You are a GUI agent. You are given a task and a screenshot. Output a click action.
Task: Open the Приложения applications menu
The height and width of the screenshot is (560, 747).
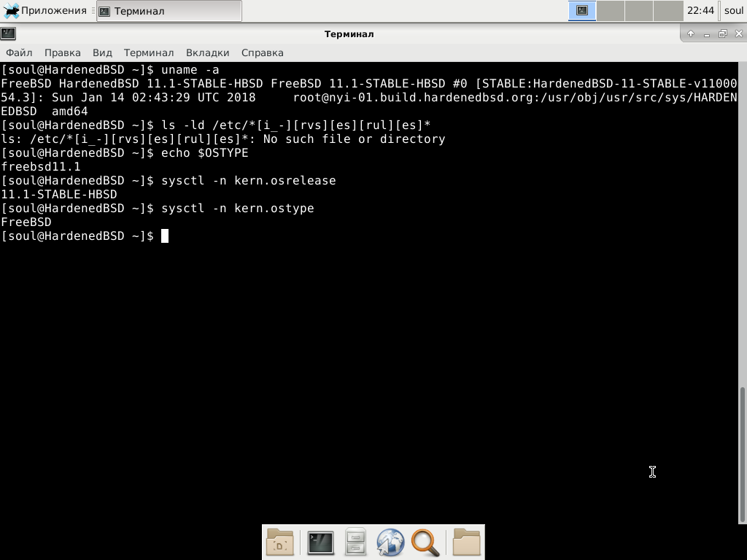(44, 10)
